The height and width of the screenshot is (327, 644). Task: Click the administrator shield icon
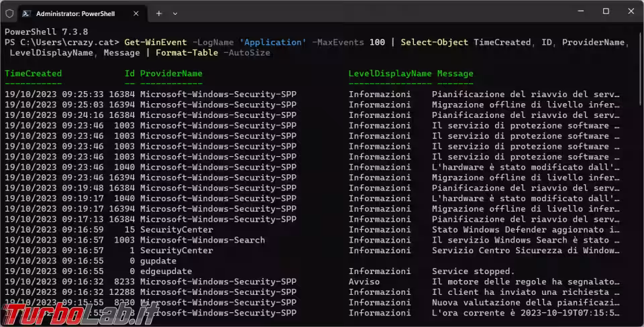click(9, 13)
